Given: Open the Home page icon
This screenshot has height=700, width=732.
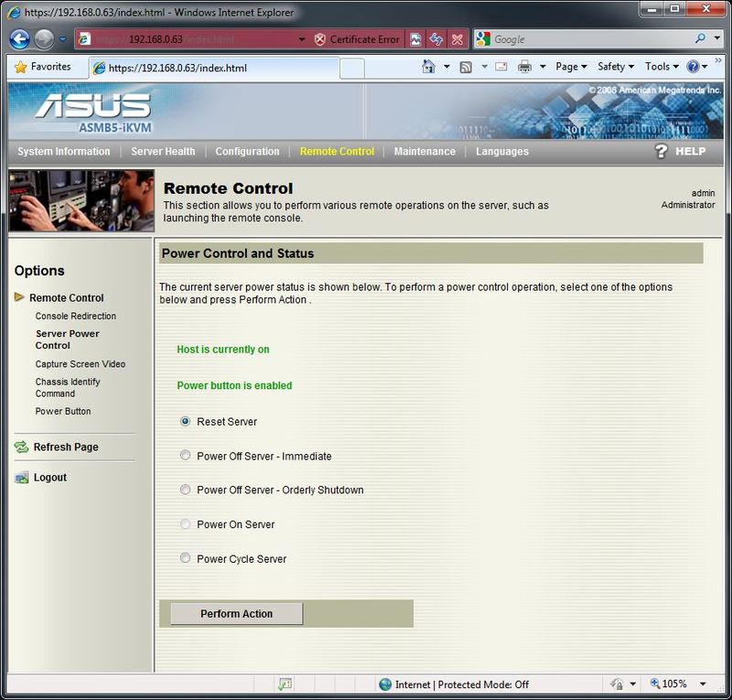Looking at the screenshot, I should pyautogui.click(x=428, y=67).
